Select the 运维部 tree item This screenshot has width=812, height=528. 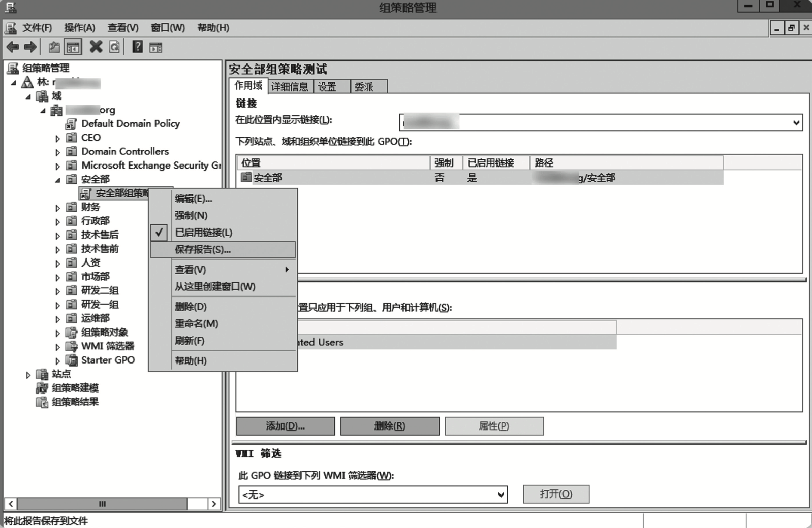click(x=96, y=318)
